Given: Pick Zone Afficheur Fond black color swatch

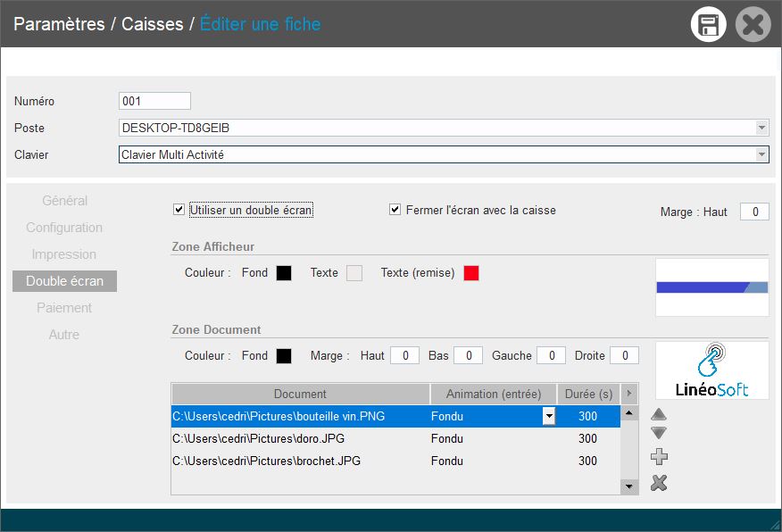Looking at the screenshot, I should (x=284, y=273).
